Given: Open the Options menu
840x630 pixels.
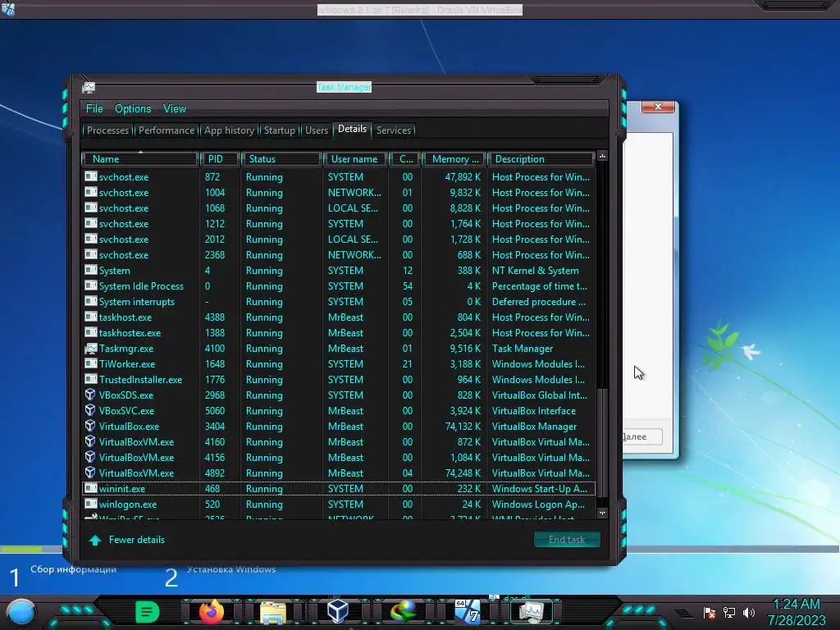Looking at the screenshot, I should 133,109.
